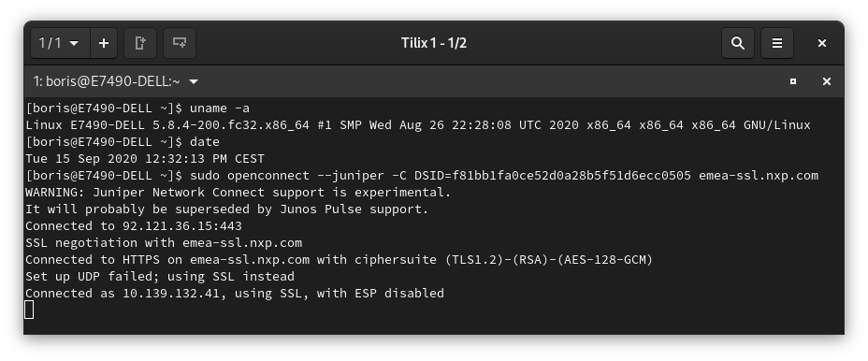Open the terminal search magnifier
The image size is (868, 361).
738,43
